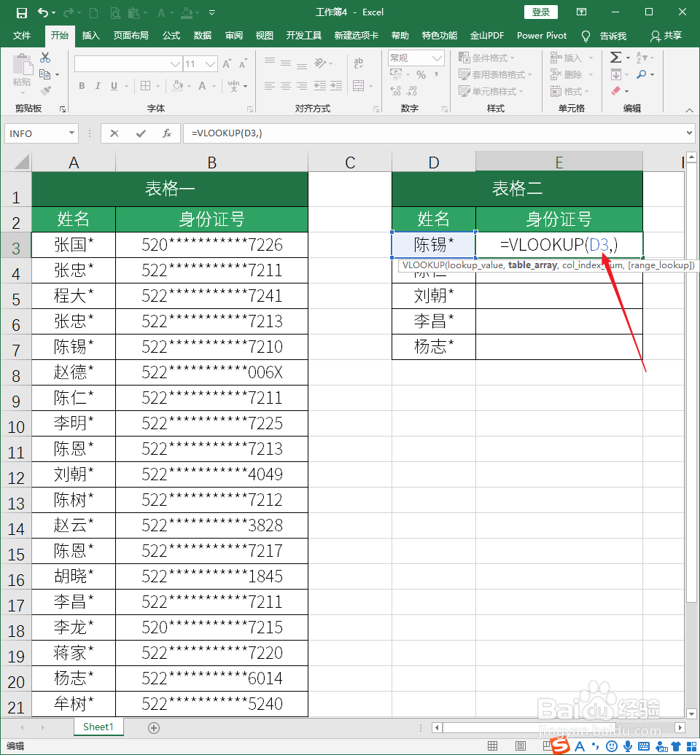Switch to the Sheet1 tab
The height and width of the screenshot is (755, 700).
(98, 727)
